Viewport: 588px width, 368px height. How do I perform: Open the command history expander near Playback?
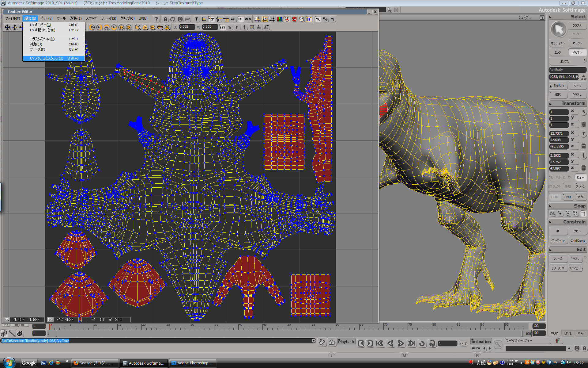click(314, 340)
